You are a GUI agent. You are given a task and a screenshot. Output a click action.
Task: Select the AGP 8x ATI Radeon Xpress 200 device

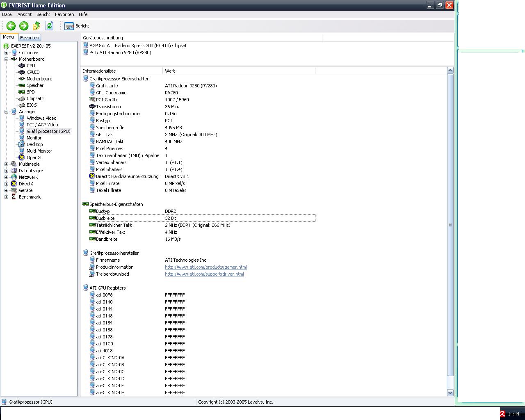click(x=138, y=46)
